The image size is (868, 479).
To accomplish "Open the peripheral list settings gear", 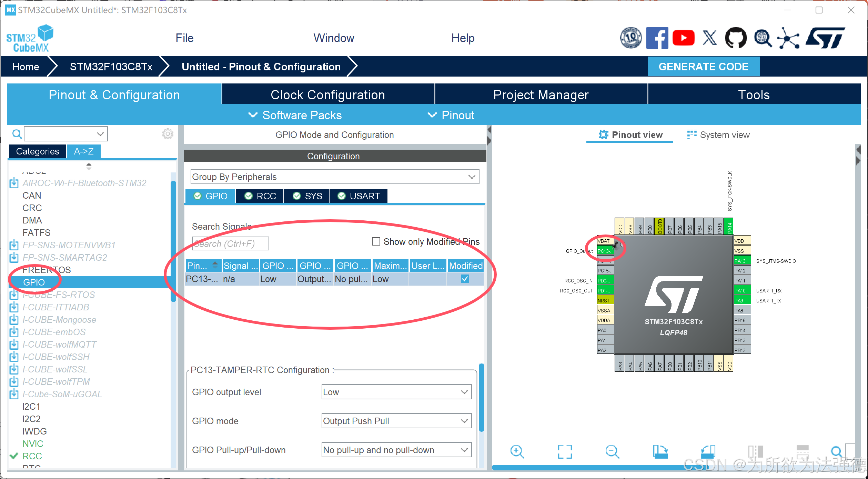I will point(168,134).
